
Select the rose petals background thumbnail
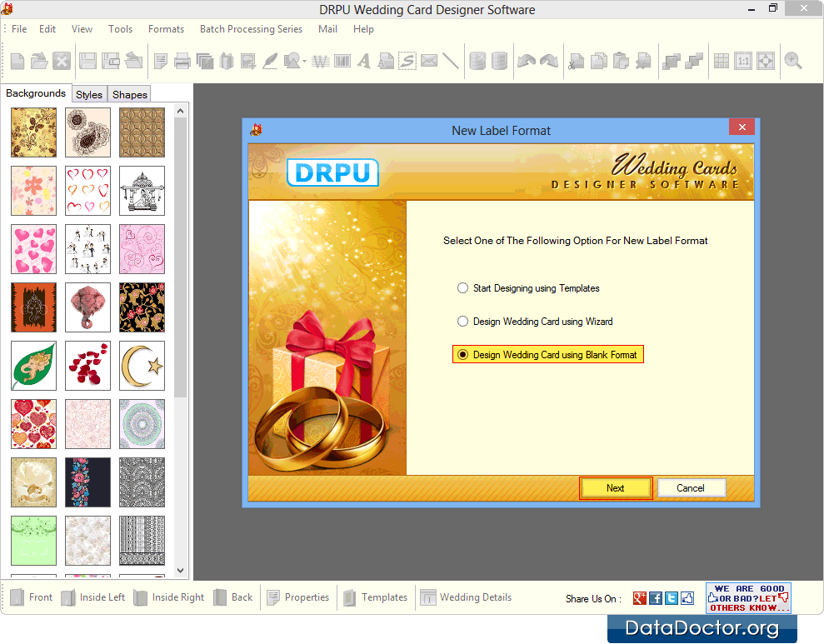point(87,366)
